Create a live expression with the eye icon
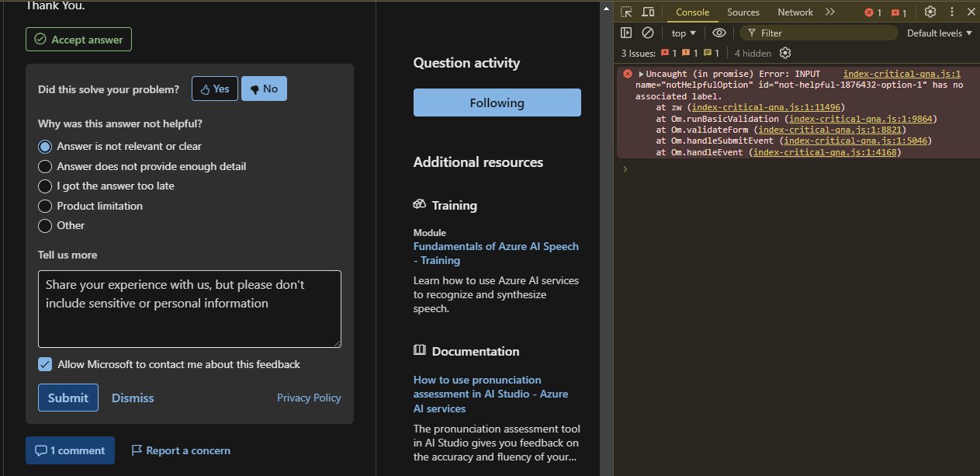Image resolution: width=980 pixels, height=476 pixels. (x=719, y=33)
